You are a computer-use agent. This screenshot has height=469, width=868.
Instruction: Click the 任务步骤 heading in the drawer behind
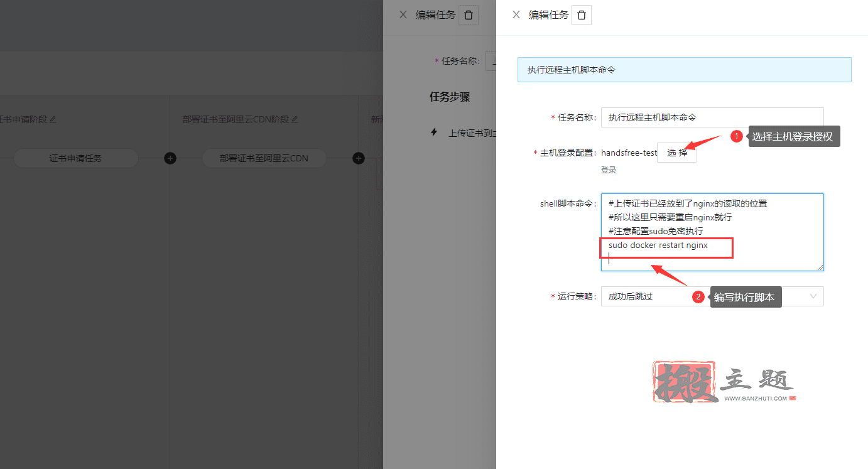[450, 97]
